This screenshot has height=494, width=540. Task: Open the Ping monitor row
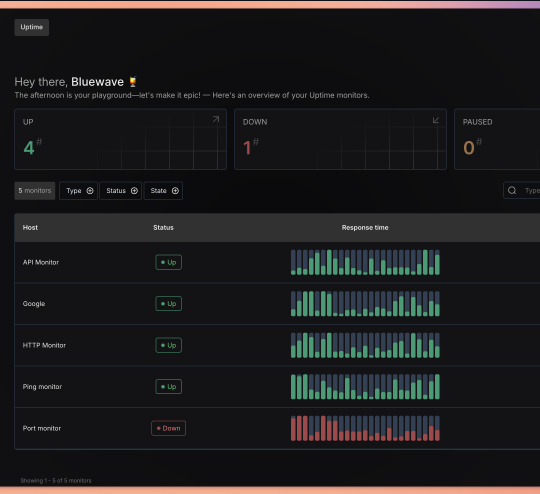277,387
